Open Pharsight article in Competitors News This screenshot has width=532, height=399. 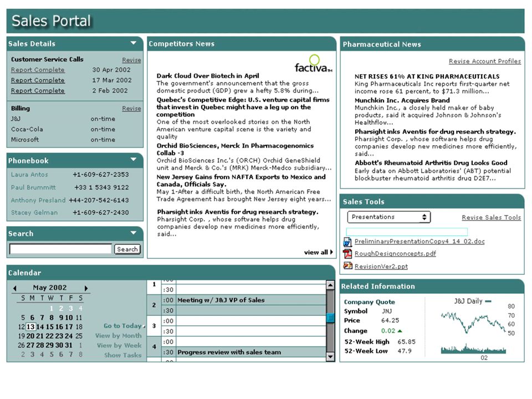click(238, 212)
